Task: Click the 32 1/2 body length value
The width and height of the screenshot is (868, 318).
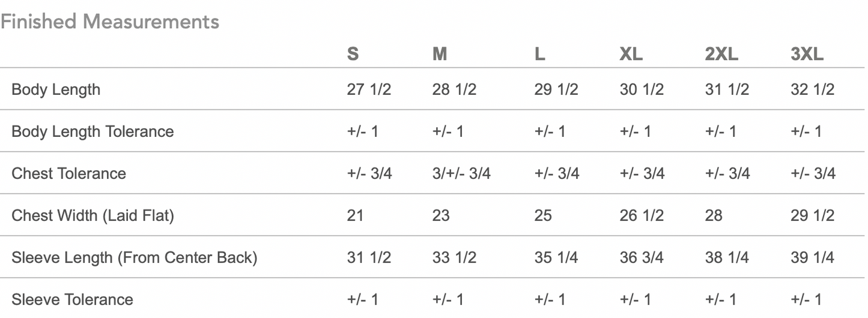Action: (813, 90)
